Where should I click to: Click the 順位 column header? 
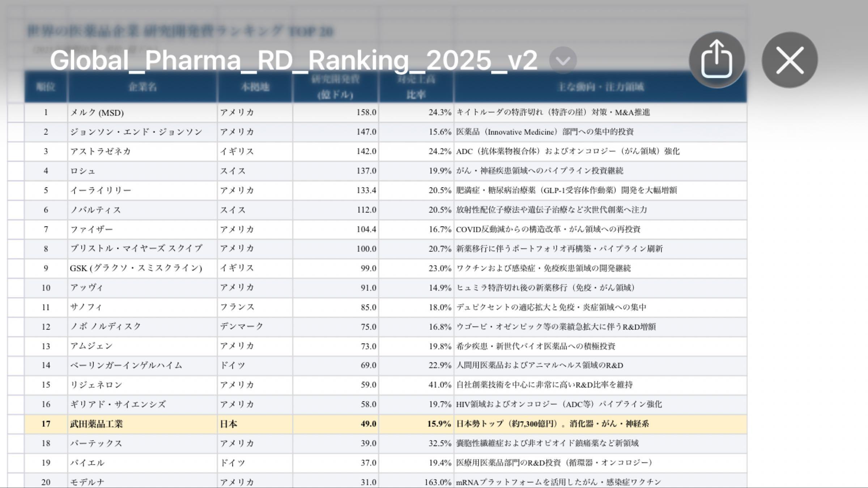pyautogui.click(x=46, y=87)
